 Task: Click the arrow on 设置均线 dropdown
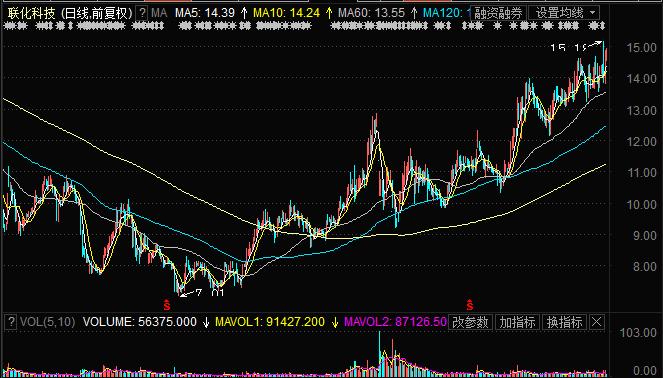coord(593,13)
